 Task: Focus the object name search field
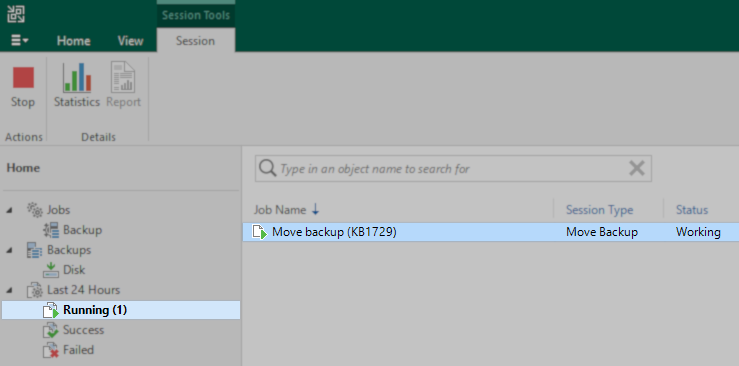coord(453,169)
